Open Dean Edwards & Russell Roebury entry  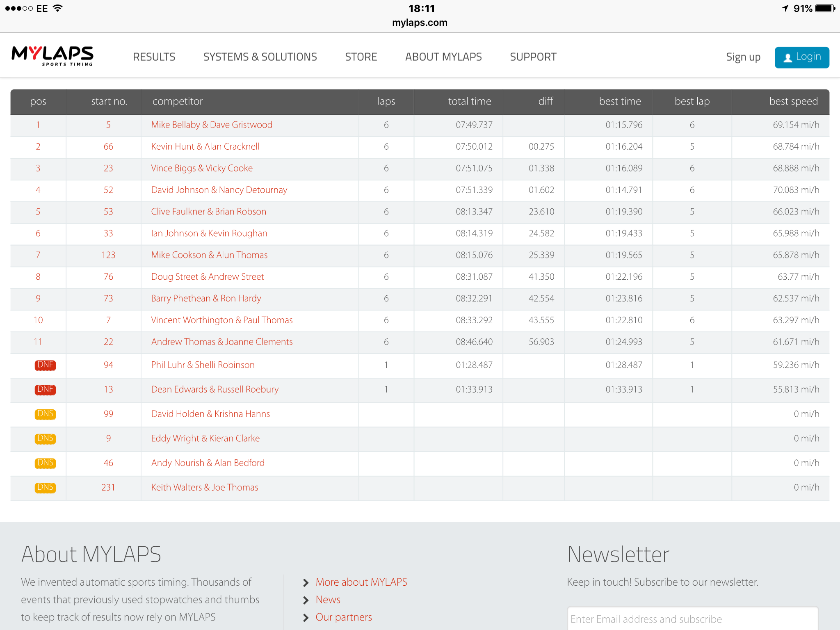(x=215, y=390)
